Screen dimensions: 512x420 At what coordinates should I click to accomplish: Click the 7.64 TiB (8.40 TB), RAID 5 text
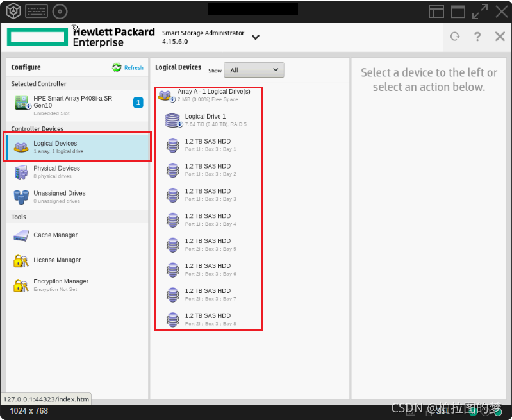216,124
